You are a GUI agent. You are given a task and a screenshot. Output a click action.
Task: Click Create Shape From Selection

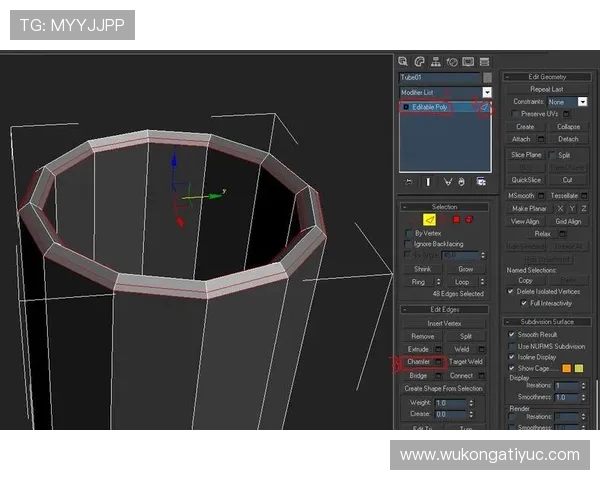443,388
